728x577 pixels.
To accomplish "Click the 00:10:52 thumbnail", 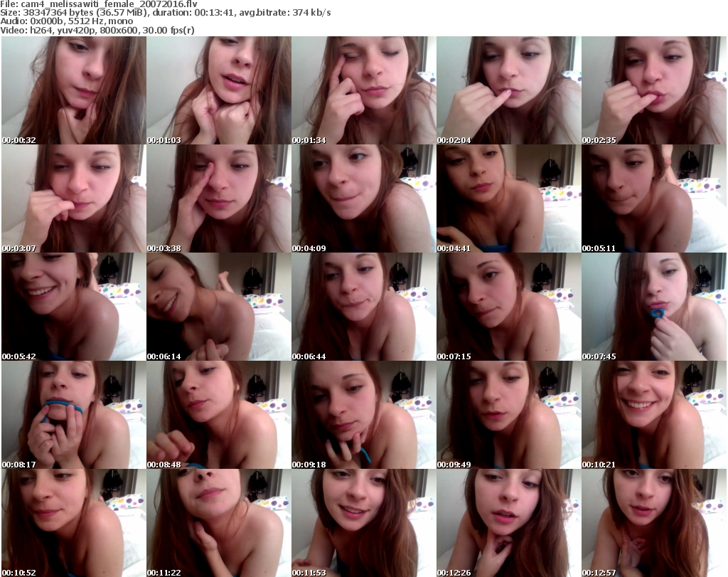I will [x=74, y=523].
